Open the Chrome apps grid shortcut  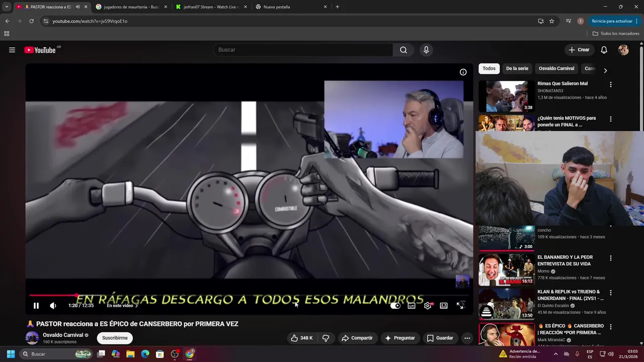coord(7,34)
